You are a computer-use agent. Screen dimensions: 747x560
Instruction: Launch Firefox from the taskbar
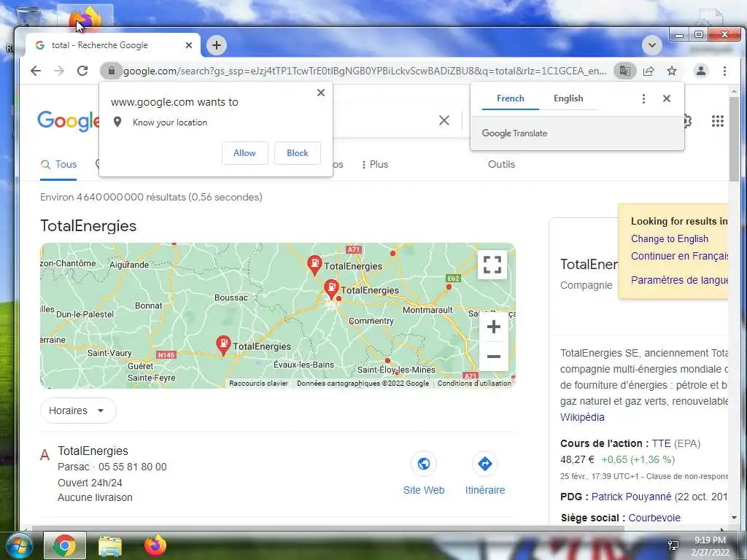click(x=155, y=545)
